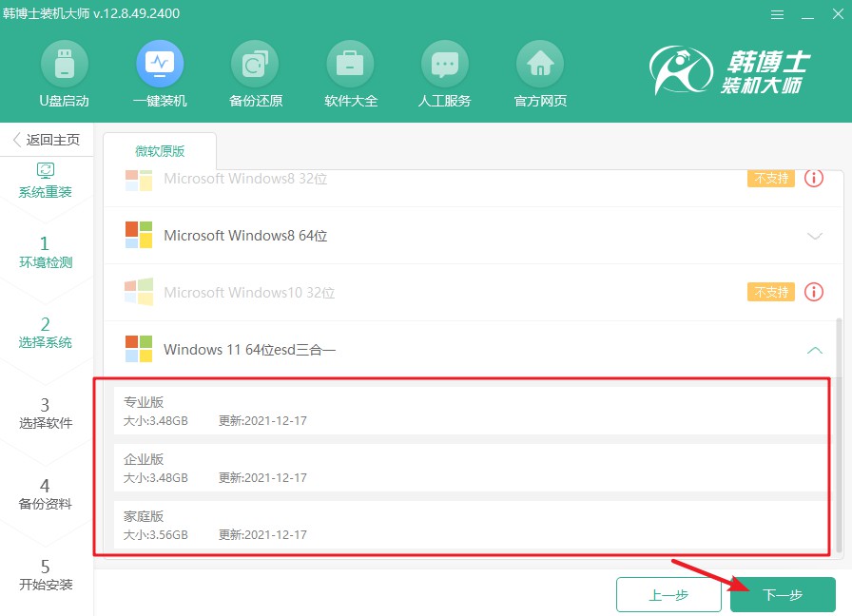Open the hamburger menu
The height and width of the screenshot is (616, 852).
777,14
